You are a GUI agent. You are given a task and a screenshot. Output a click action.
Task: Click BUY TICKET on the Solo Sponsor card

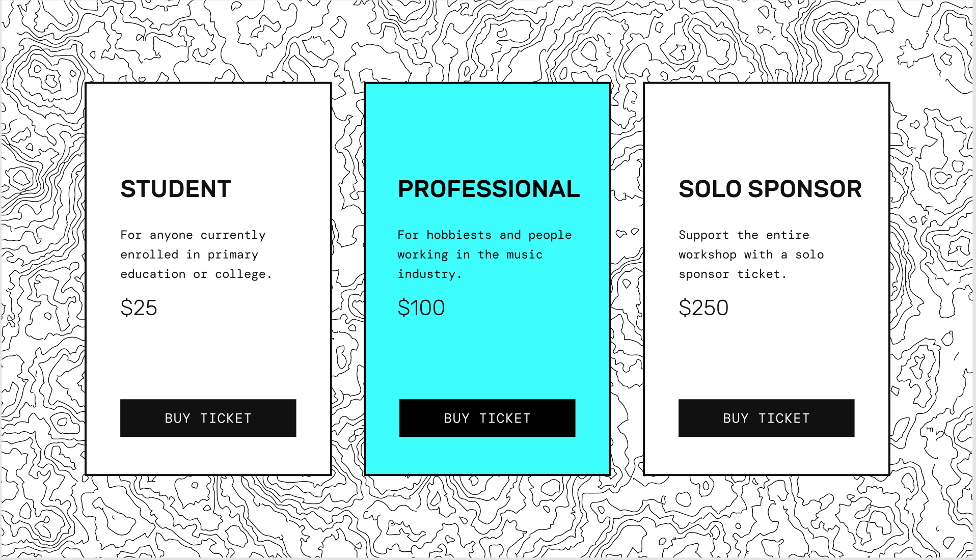point(766,418)
